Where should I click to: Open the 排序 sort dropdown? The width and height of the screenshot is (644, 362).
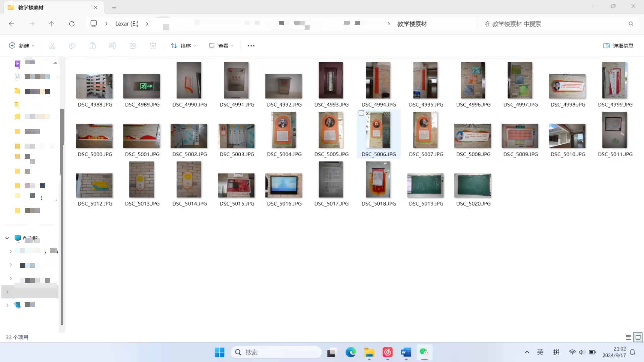point(183,46)
